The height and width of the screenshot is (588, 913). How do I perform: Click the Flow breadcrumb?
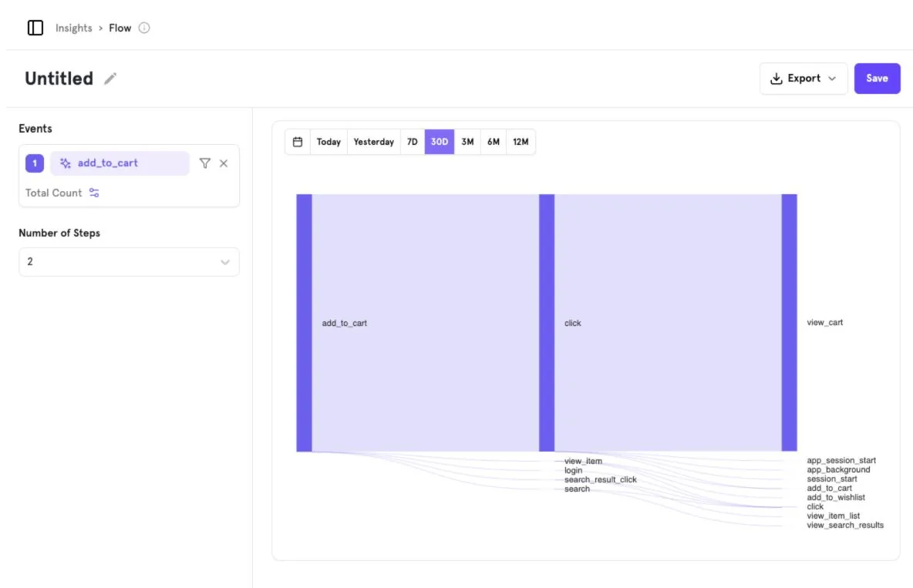120,28
